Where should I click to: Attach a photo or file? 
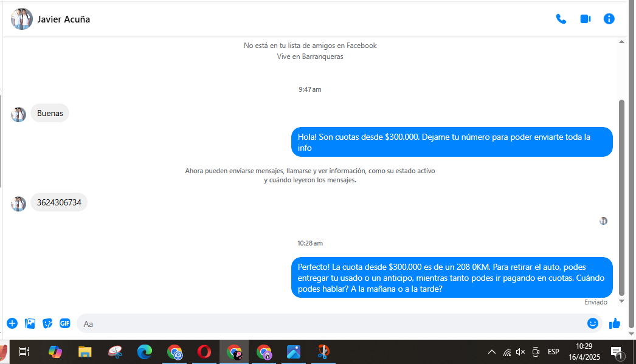[30, 323]
